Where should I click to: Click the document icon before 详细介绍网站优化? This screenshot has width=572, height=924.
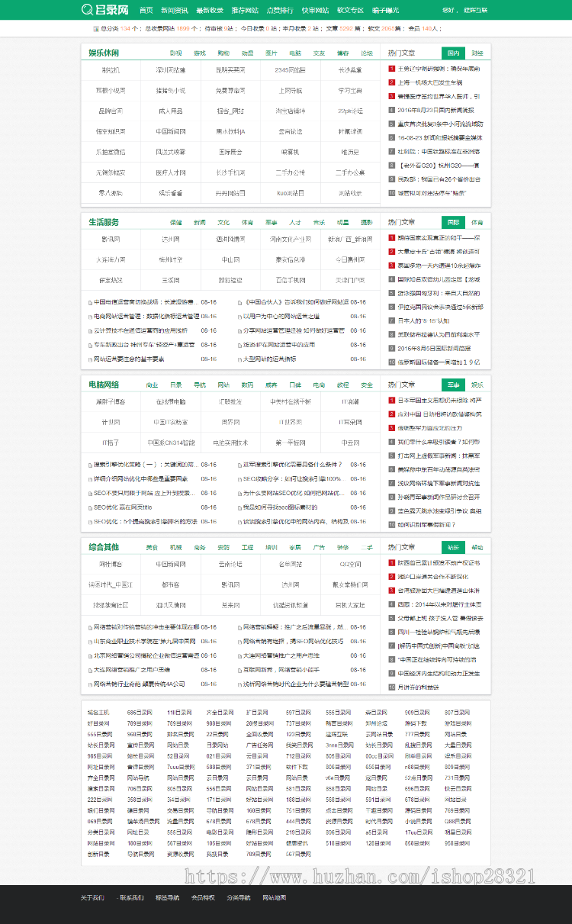point(89,478)
